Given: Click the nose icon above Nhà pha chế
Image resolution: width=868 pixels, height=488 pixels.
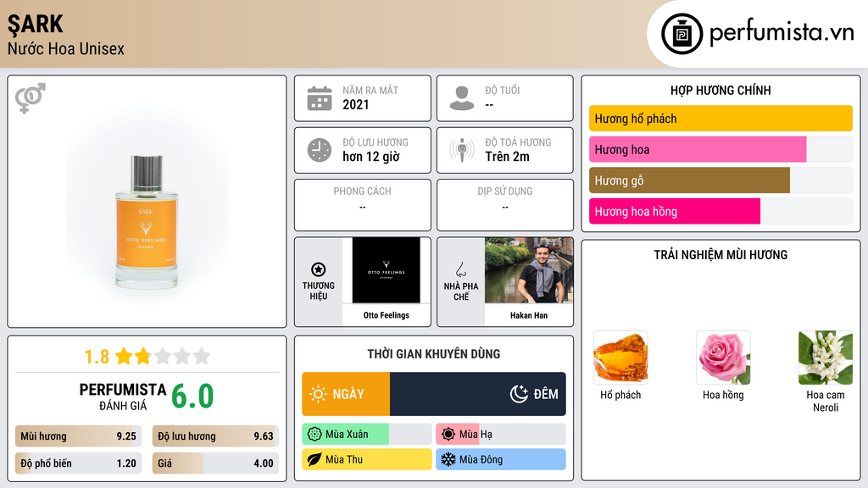Looking at the screenshot, I should (460, 269).
